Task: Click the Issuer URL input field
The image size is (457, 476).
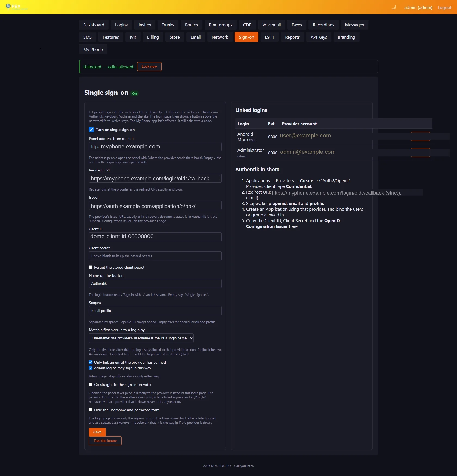Action: [155, 205]
